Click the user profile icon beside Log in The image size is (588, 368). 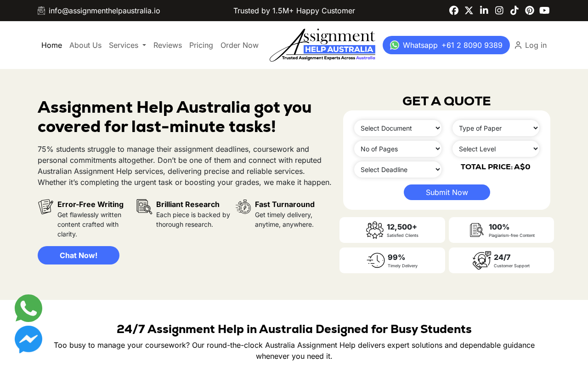point(518,45)
